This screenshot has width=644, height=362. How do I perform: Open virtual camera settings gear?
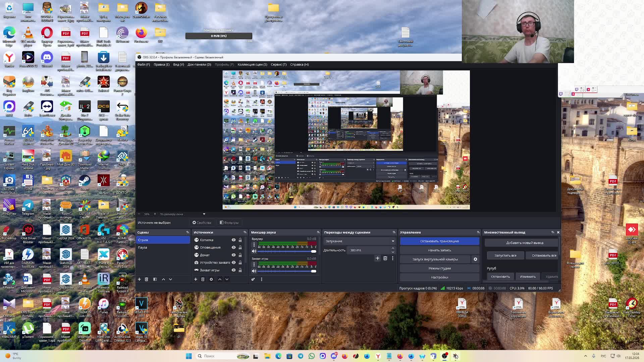click(475, 259)
